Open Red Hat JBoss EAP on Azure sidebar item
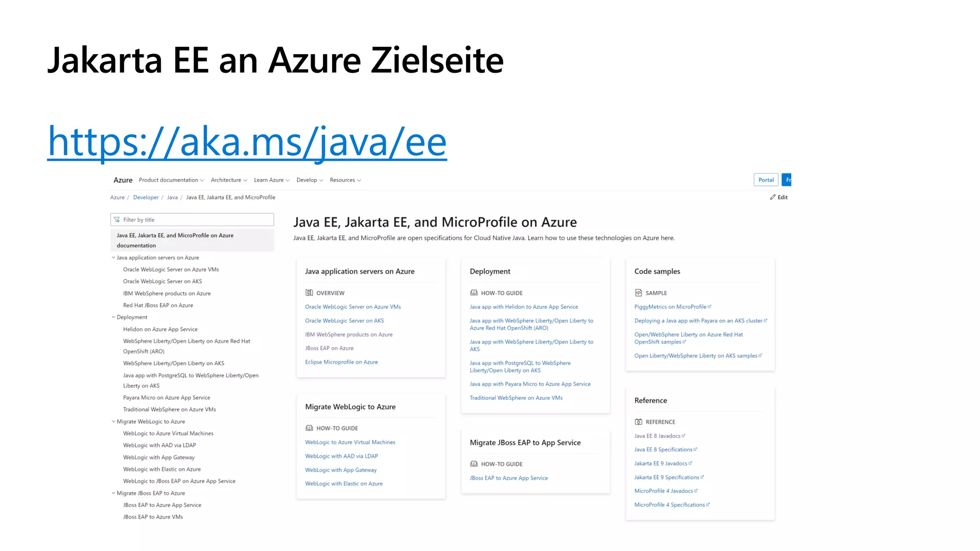The image size is (980, 551). (158, 306)
